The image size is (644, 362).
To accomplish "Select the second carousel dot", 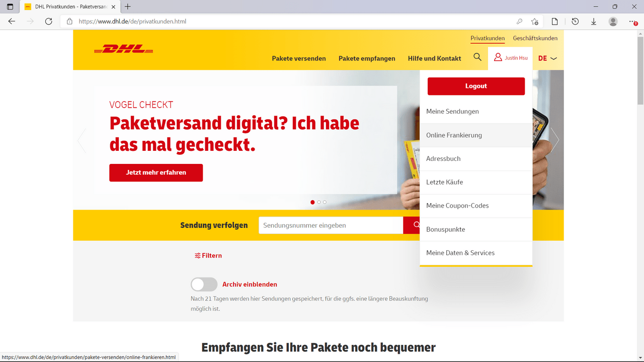I will [319, 202].
